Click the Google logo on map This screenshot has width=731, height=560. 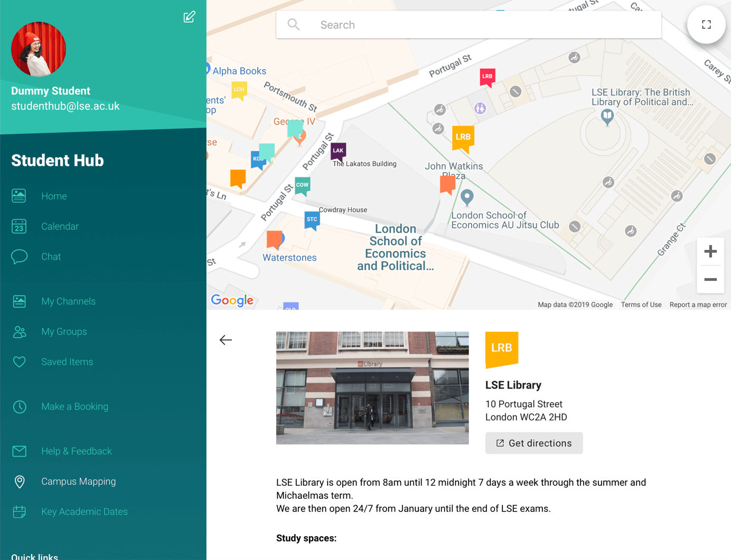[232, 300]
